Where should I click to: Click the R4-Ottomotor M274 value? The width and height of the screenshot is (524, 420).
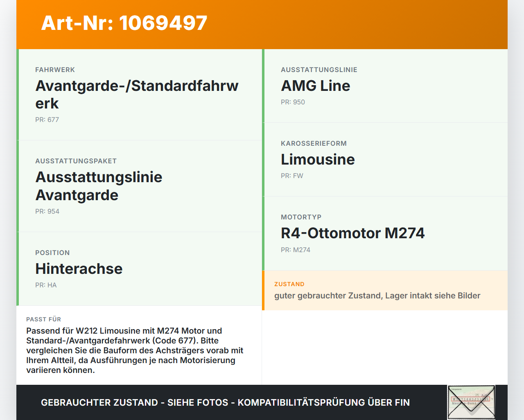click(352, 233)
